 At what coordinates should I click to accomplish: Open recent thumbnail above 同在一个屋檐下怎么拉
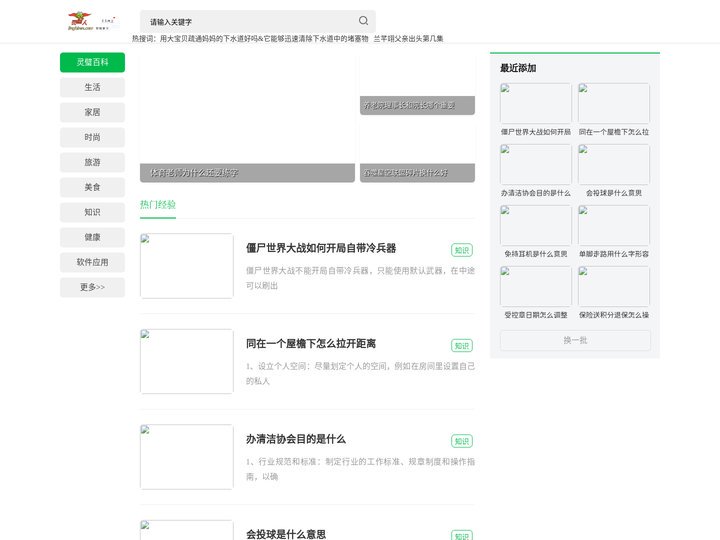tap(613, 103)
